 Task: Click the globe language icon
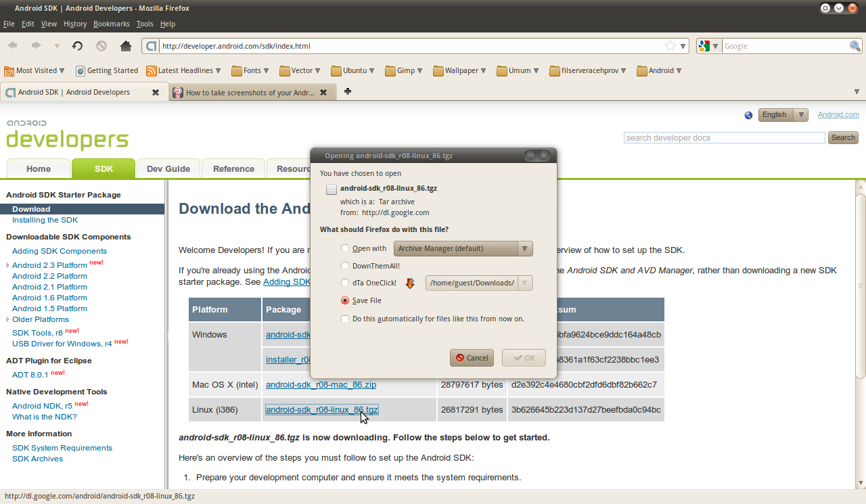click(748, 115)
